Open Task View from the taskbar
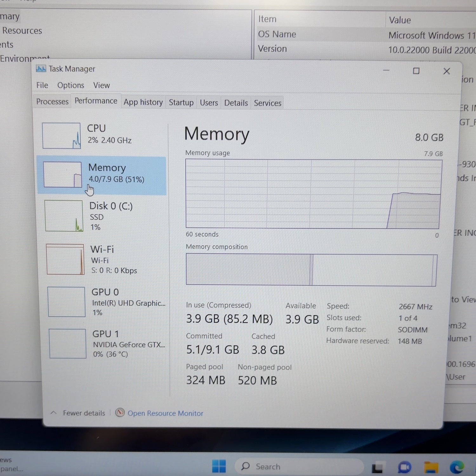 [377, 467]
